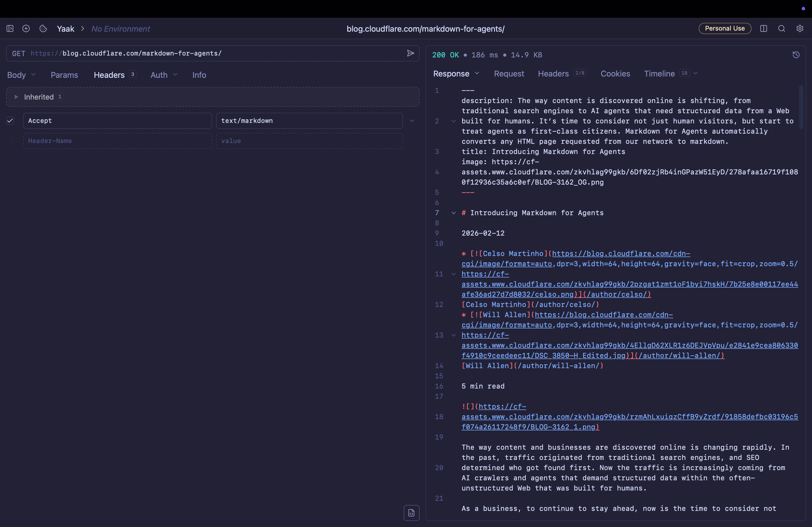The width and height of the screenshot is (812, 527).
Task: Open the cookie jar icon
Action: (43, 29)
